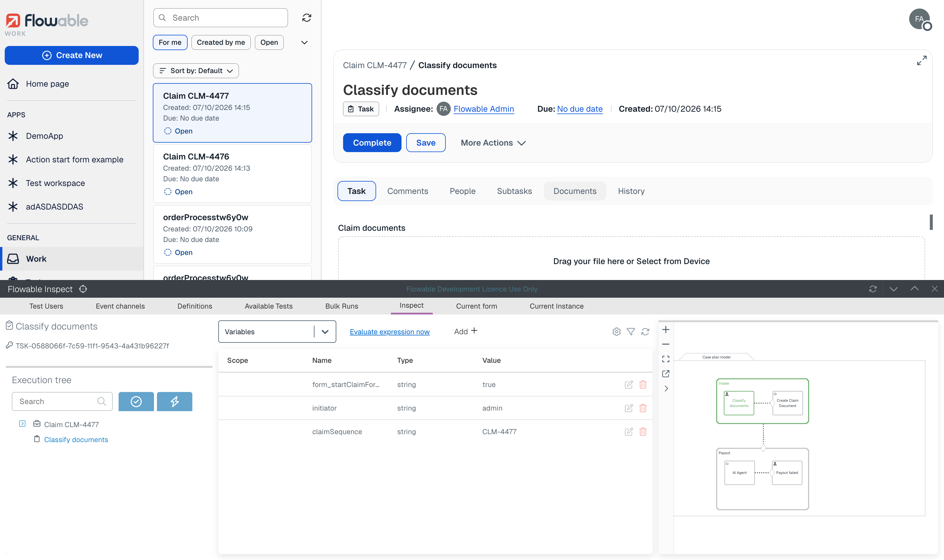Image resolution: width=944 pixels, height=560 pixels.
Task: Click the refresh icon beside the search box
Action: click(x=307, y=18)
